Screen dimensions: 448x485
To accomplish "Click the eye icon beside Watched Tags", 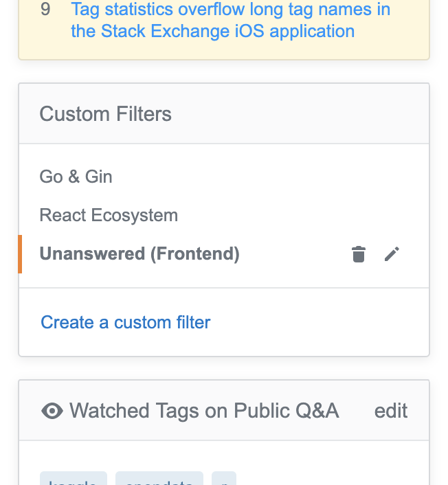I will click(x=52, y=411).
